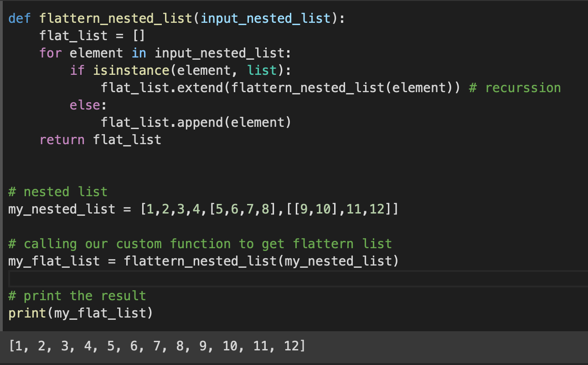This screenshot has height=365, width=588.
Task: Place cursor in the empty highlighted line
Action: (182, 278)
